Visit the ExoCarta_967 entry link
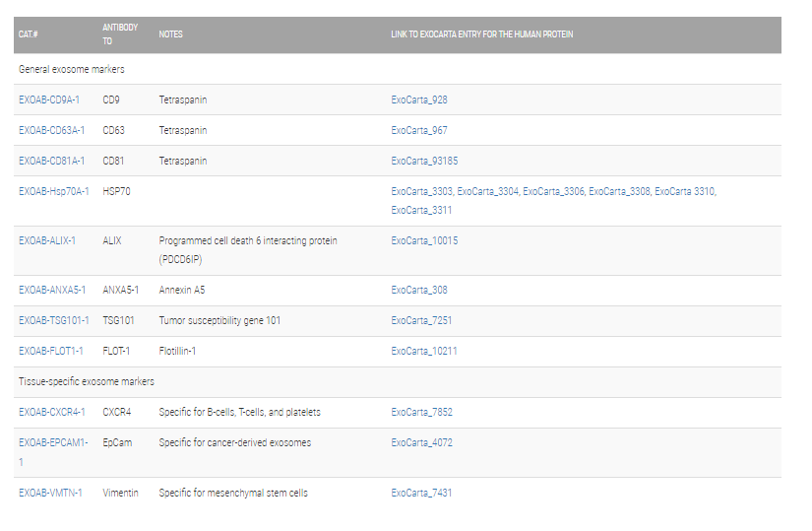Screen dimensions: 812x531 [419, 130]
